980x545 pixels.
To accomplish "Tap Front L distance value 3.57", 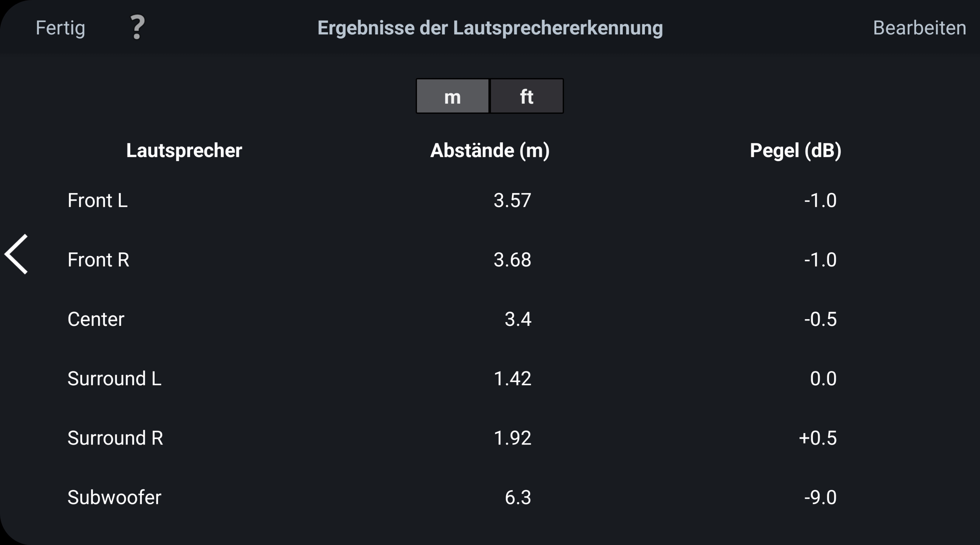I will click(512, 201).
